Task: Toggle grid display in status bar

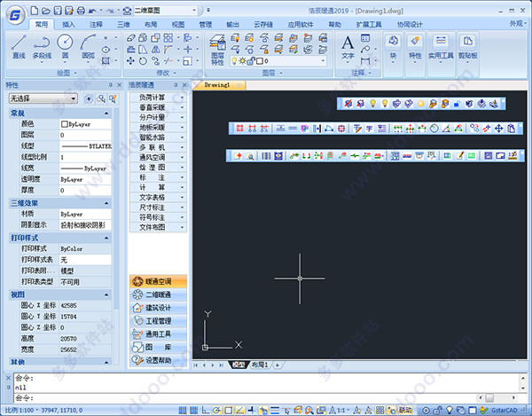Action: click(193, 410)
